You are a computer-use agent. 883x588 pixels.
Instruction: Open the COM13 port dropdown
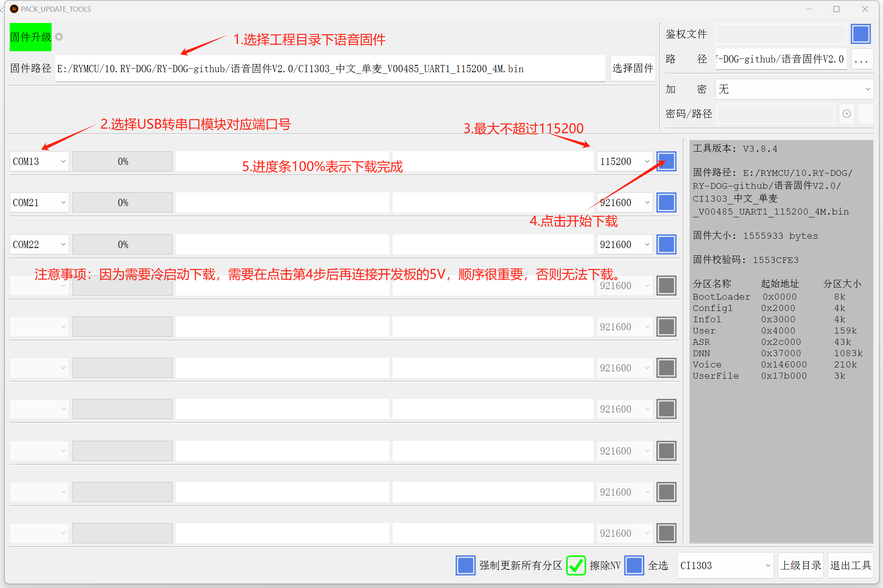tap(39, 161)
